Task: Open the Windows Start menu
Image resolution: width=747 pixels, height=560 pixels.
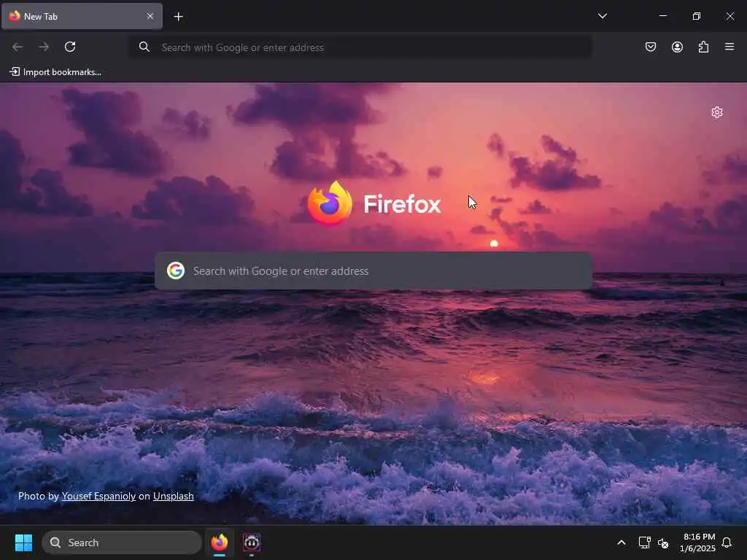Action: (23, 542)
